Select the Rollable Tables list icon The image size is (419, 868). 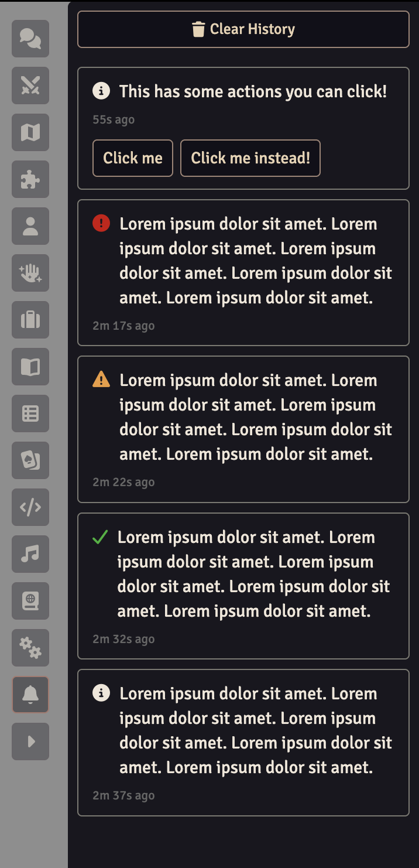pos(30,414)
